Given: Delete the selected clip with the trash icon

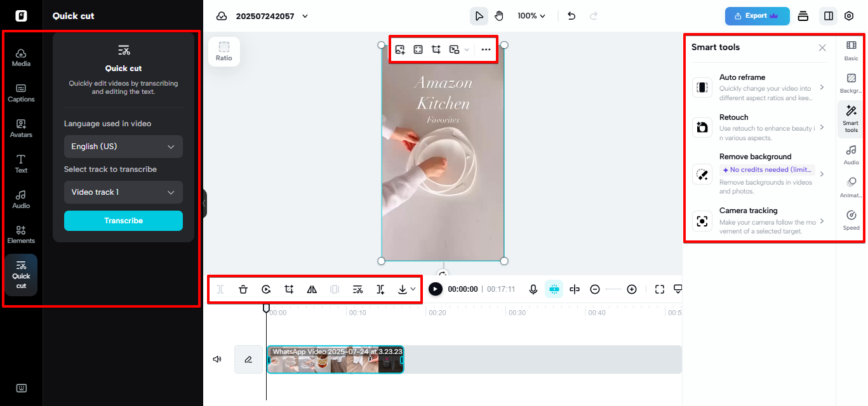Looking at the screenshot, I should pyautogui.click(x=243, y=289).
